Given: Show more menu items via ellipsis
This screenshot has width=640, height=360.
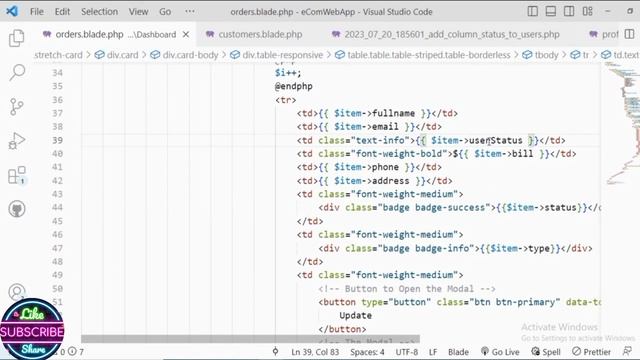Looking at the screenshot, I should point(190,11).
